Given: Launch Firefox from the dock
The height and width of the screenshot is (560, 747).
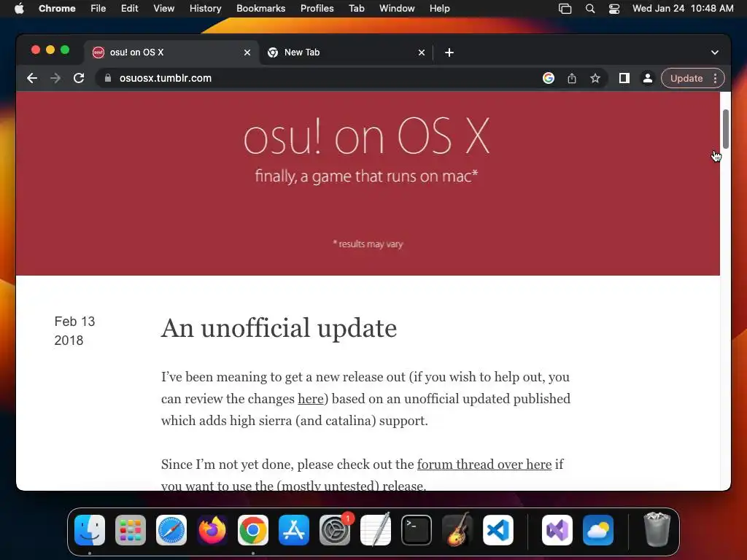Looking at the screenshot, I should [x=212, y=530].
